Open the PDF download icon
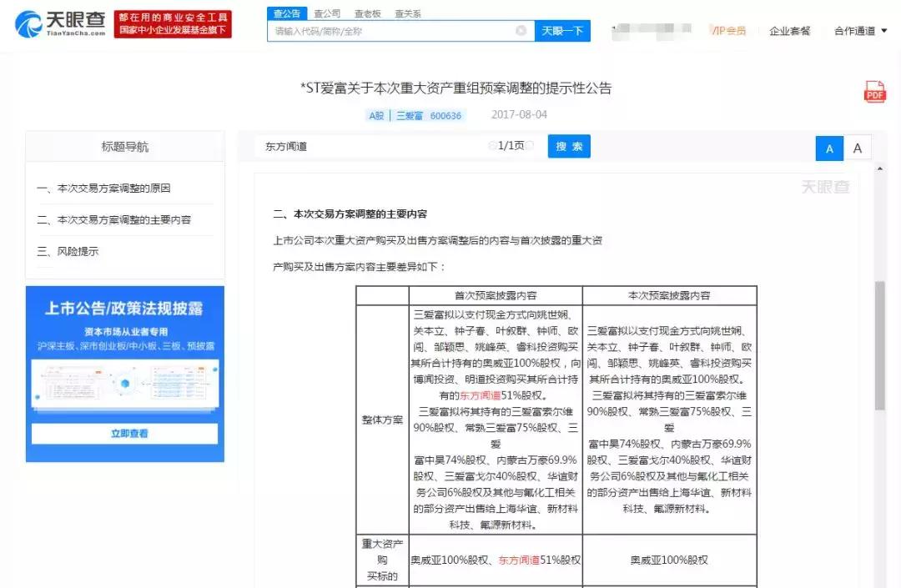901x588 pixels. click(x=873, y=93)
